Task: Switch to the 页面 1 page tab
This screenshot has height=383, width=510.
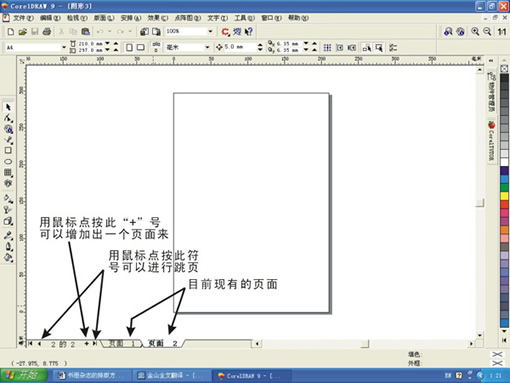Action: click(x=122, y=344)
